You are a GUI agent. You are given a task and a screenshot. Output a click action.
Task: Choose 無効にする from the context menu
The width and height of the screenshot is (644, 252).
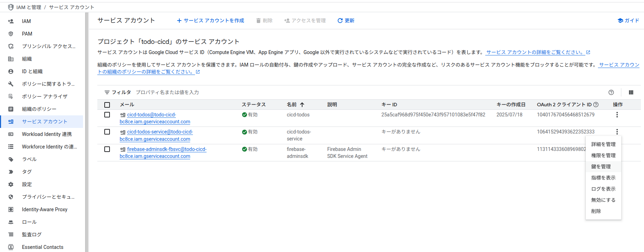click(x=604, y=200)
